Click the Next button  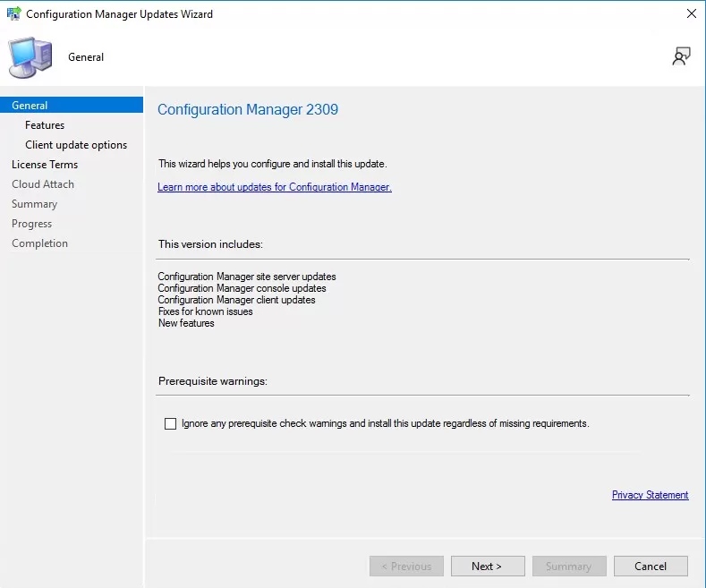488,566
